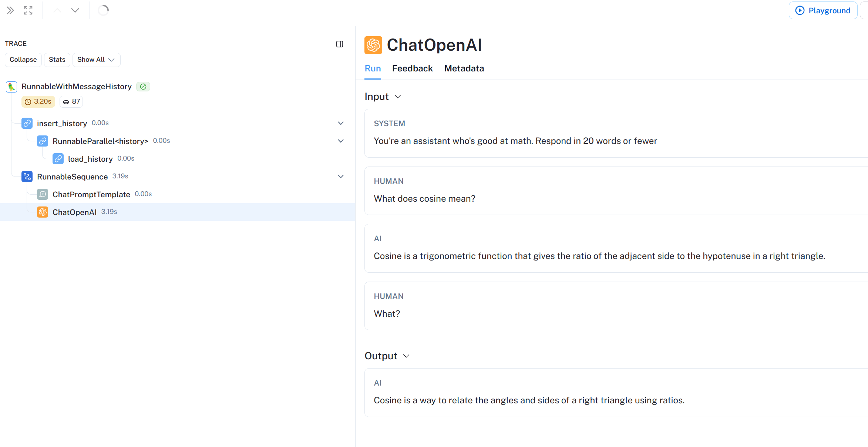Open the Playground button
The width and height of the screenshot is (868, 447).
point(823,10)
